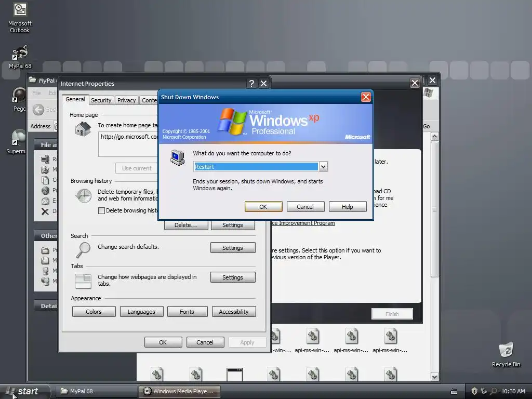532x399 pixels.
Task: Switch to the Privacy tab
Action: pyautogui.click(x=127, y=100)
